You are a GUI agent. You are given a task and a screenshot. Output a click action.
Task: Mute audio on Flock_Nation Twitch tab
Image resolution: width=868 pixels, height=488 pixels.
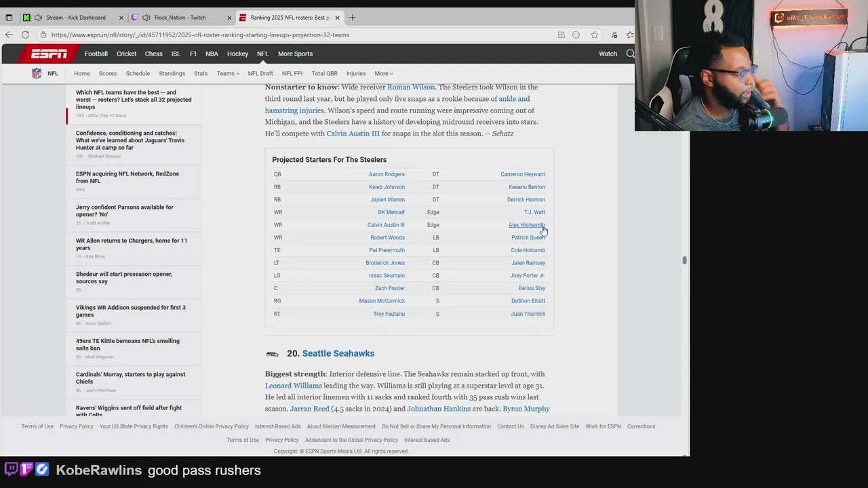146,18
